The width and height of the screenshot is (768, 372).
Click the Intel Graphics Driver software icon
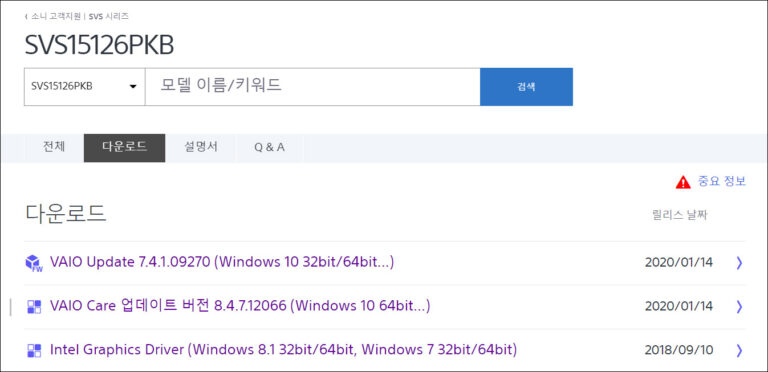33,350
